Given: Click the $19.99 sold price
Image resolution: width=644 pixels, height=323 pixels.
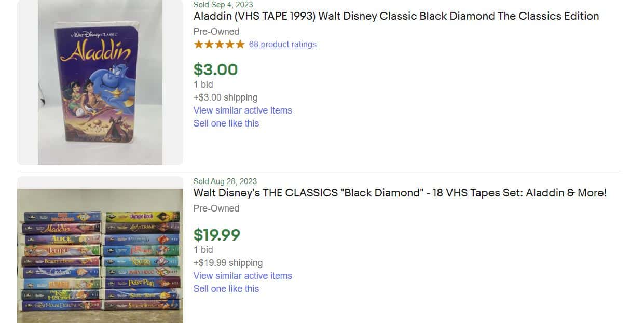Looking at the screenshot, I should point(217,234).
